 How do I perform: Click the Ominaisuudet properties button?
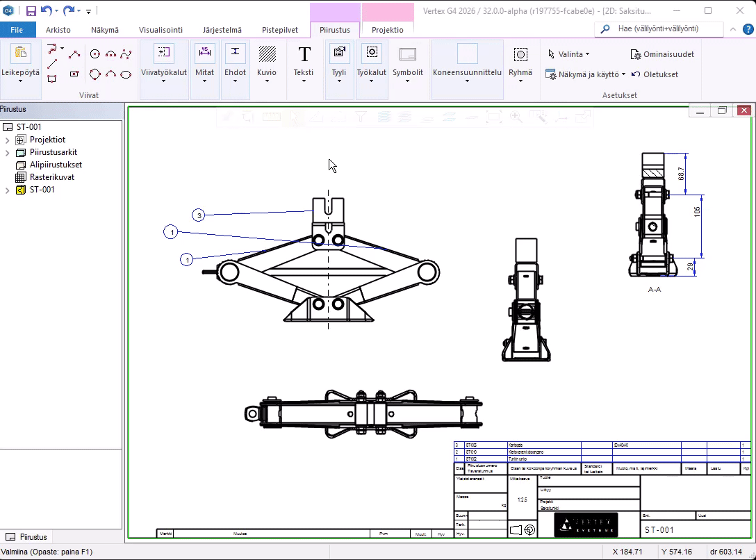[x=662, y=54]
